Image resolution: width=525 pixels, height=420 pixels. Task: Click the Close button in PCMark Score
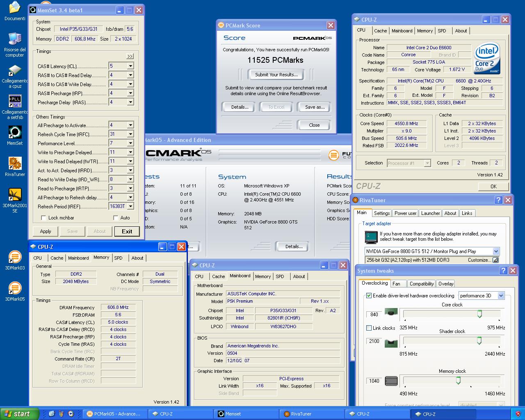(x=314, y=125)
